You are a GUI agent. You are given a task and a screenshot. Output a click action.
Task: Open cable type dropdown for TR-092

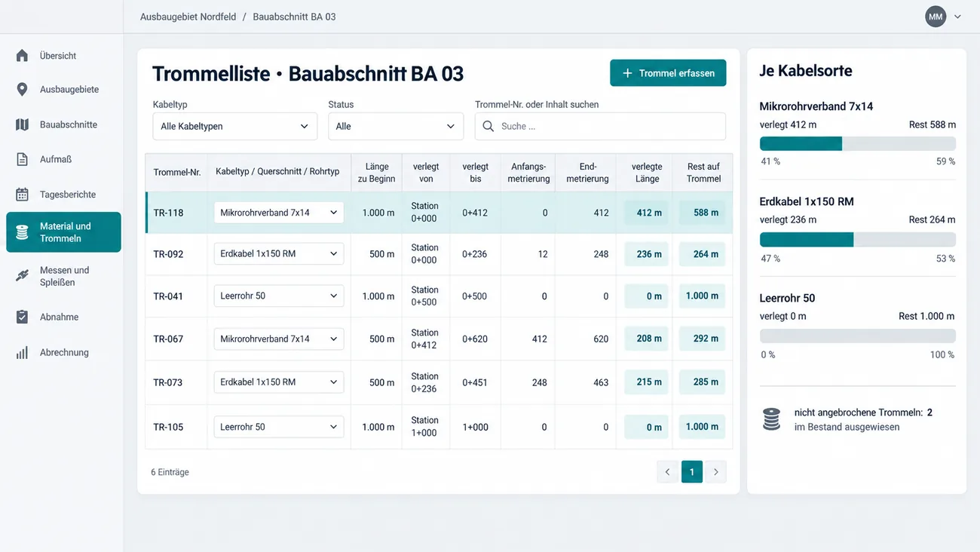pos(279,254)
